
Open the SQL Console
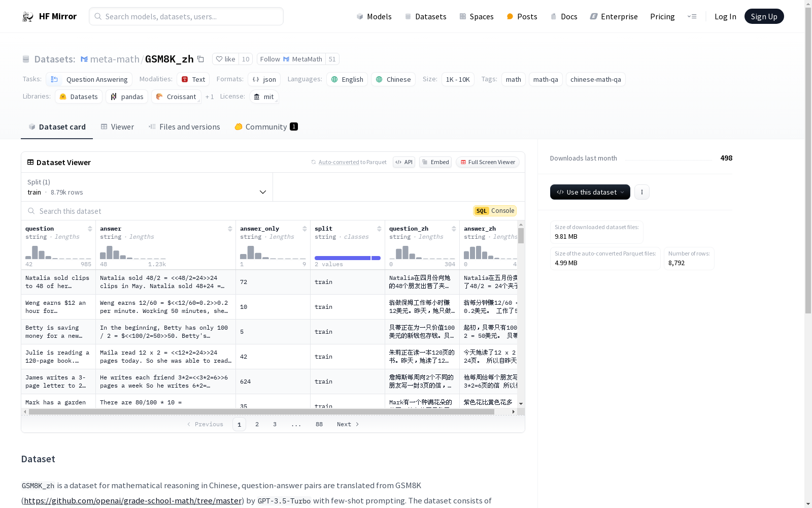coord(495,211)
